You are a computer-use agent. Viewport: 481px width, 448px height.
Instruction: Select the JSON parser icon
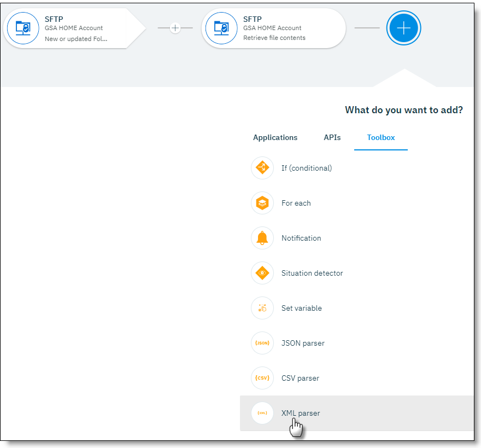click(262, 343)
